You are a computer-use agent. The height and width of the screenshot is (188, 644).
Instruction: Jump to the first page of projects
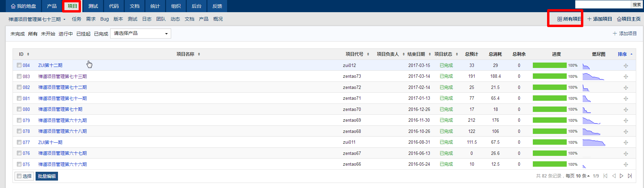(x=605, y=176)
